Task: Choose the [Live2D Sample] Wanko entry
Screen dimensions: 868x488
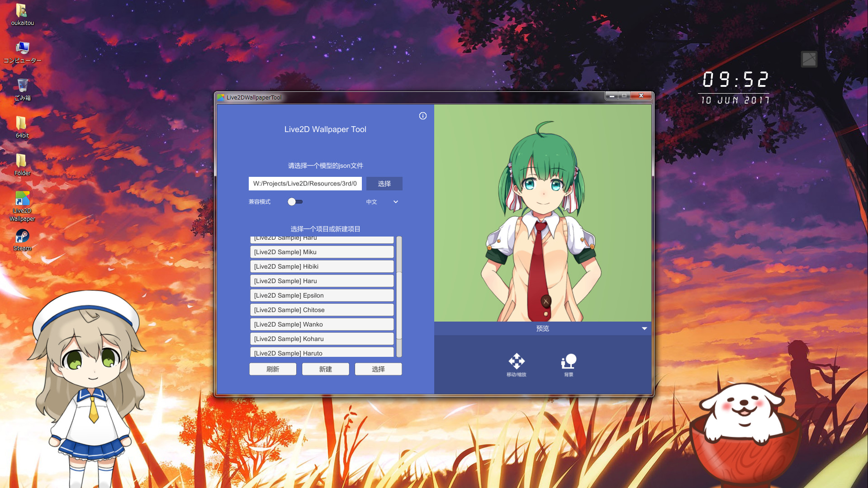Action: point(322,324)
